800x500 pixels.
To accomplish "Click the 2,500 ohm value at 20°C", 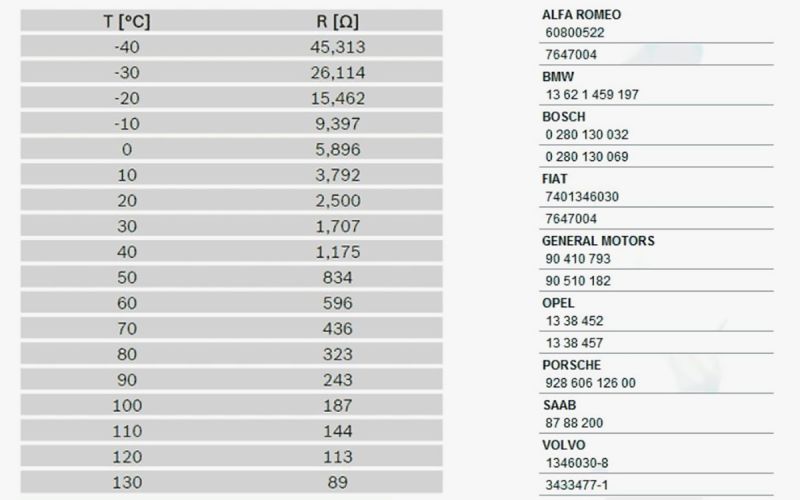I will 338,201.
